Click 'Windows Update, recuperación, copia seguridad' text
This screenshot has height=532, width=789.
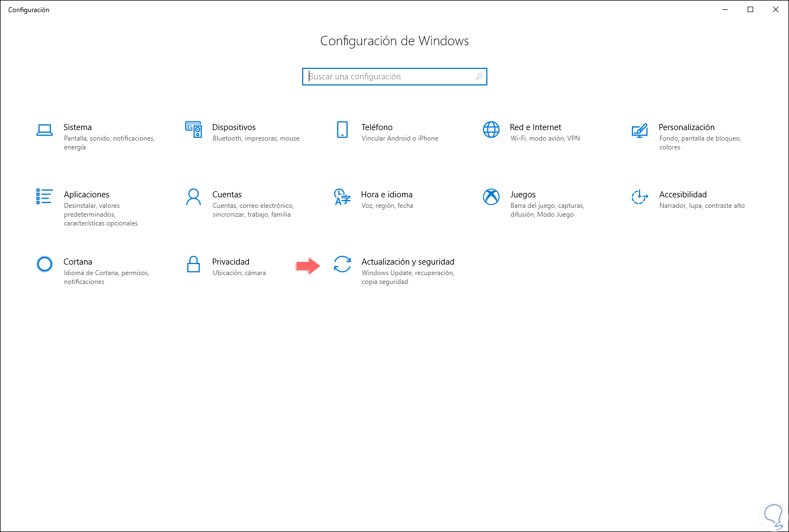point(408,277)
